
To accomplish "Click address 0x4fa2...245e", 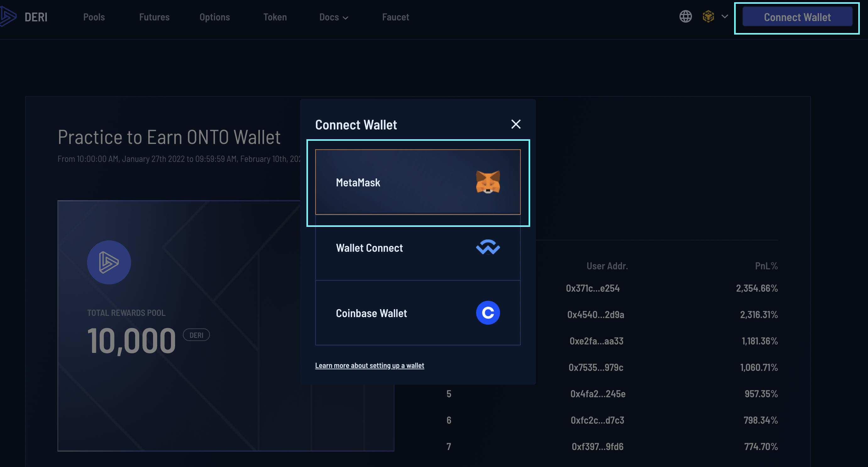I will click(598, 394).
